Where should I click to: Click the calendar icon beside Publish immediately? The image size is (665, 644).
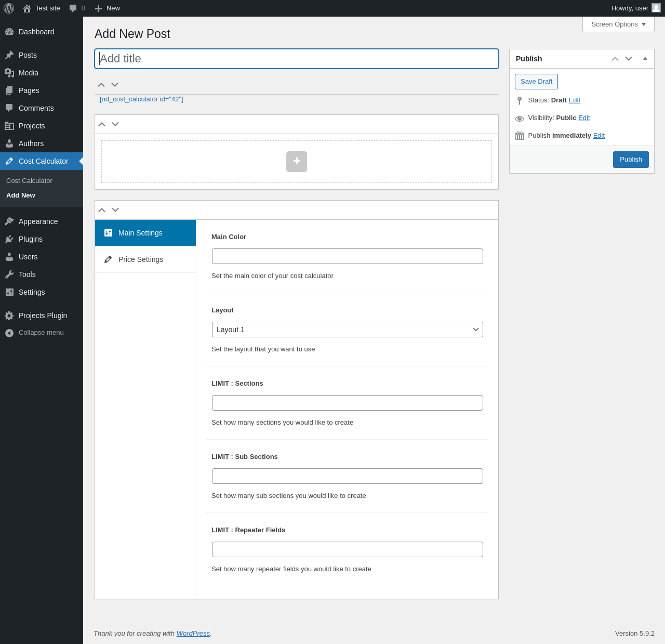(520, 136)
